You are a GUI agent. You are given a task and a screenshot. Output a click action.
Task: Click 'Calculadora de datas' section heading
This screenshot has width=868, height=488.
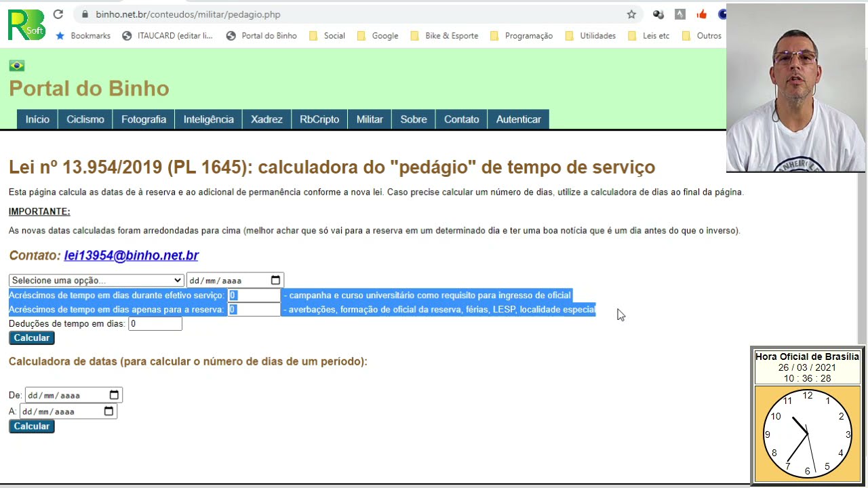188,362
